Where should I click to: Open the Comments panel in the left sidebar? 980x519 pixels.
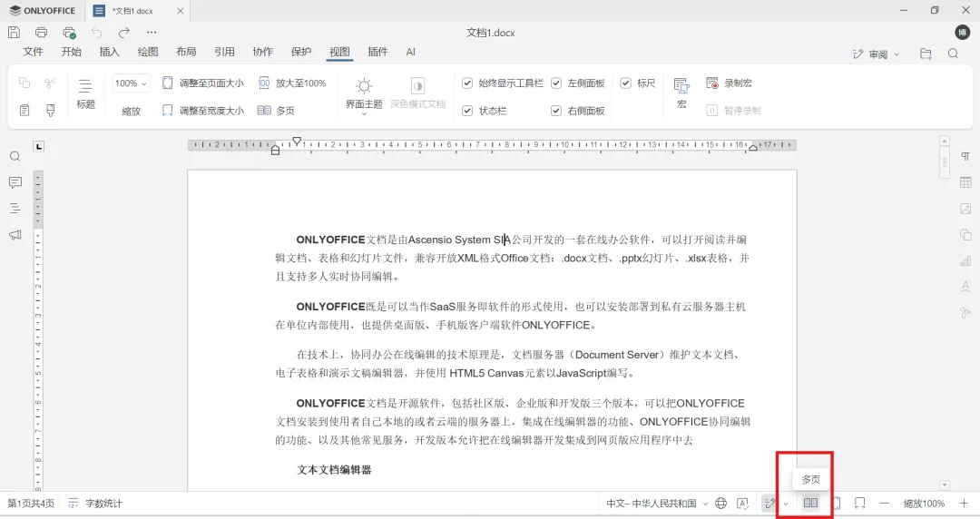click(15, 182)
